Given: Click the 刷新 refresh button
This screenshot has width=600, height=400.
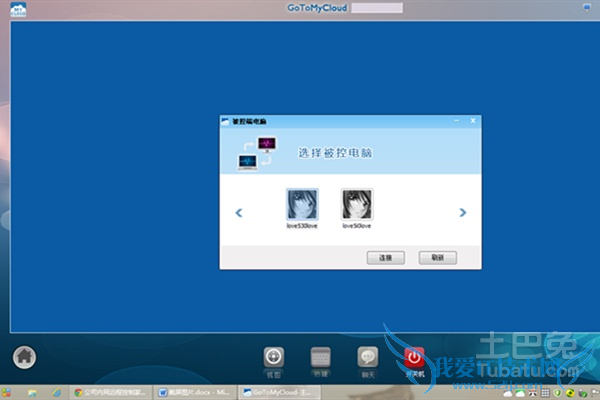Looking at the screenshot, I should [x=437, y=258].
